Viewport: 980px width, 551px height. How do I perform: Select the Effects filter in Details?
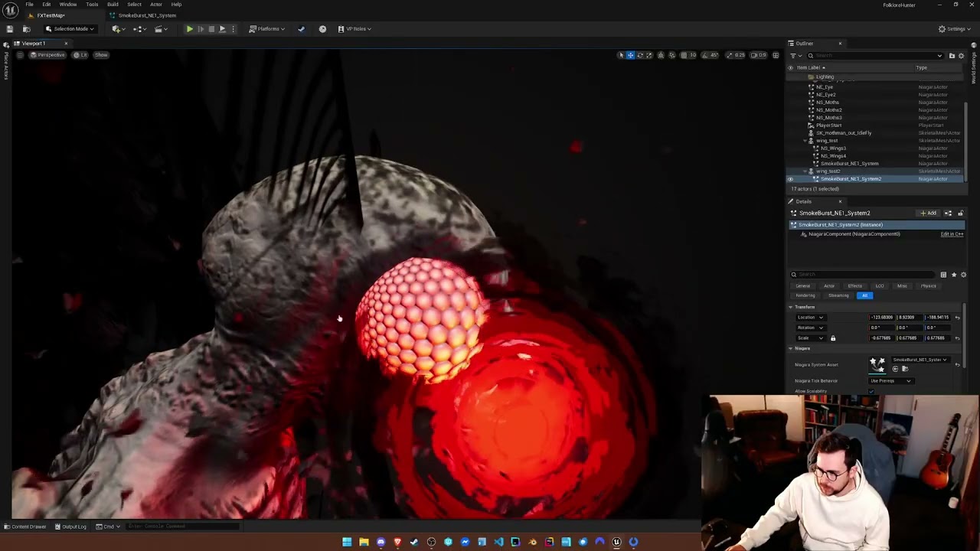(854, 286)
